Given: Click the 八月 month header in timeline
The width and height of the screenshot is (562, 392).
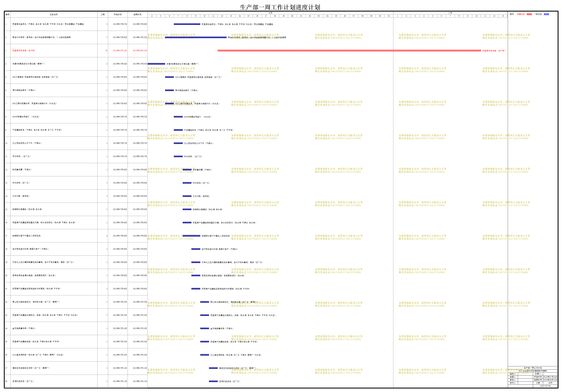Looking at the screenshot, I should click(x=450, y=13).
